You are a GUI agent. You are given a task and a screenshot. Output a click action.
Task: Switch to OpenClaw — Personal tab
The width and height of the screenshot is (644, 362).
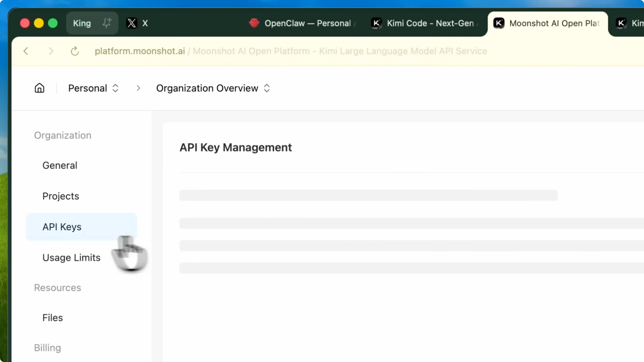[x=307, y=23]
